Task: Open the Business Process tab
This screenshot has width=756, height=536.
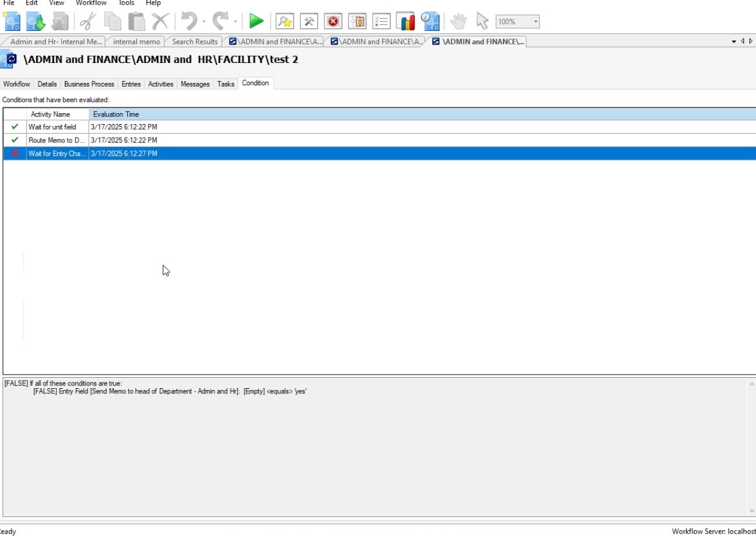Action: (x=89, y=84)
